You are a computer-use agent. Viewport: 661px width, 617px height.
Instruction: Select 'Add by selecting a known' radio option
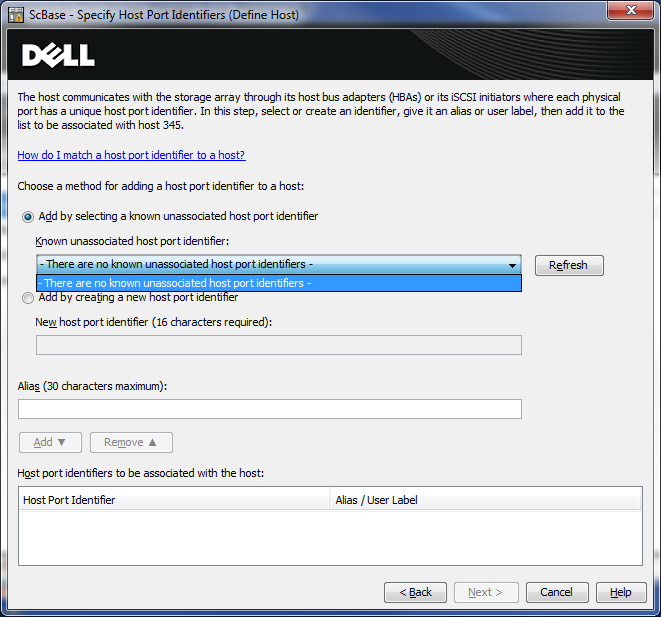tap(28, 217)
